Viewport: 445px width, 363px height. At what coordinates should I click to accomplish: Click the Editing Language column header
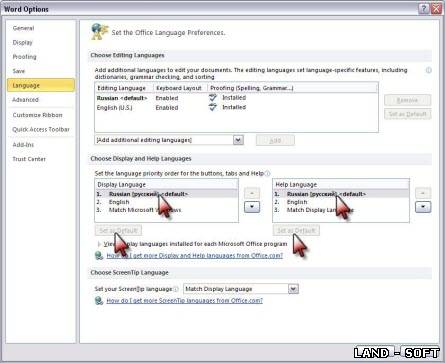(x=124, y=88)
